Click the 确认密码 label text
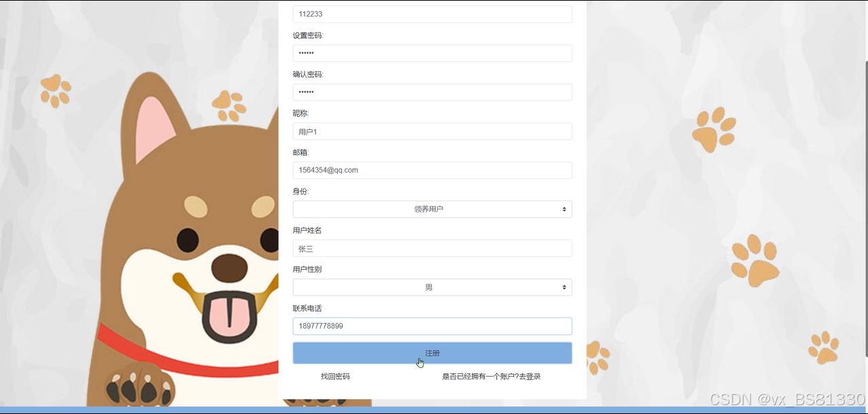868x414 pixels. 308,74
